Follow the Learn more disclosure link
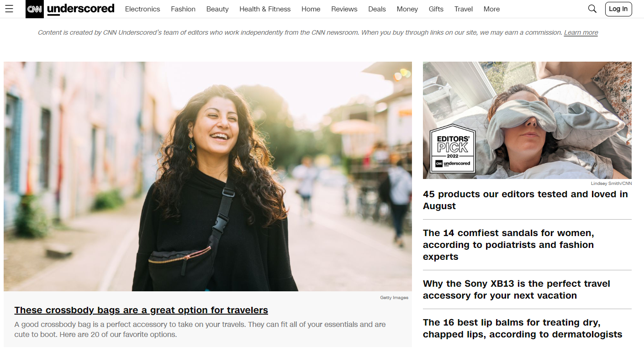This screenshot has height=363, width=644. click(x=581, y=32)
